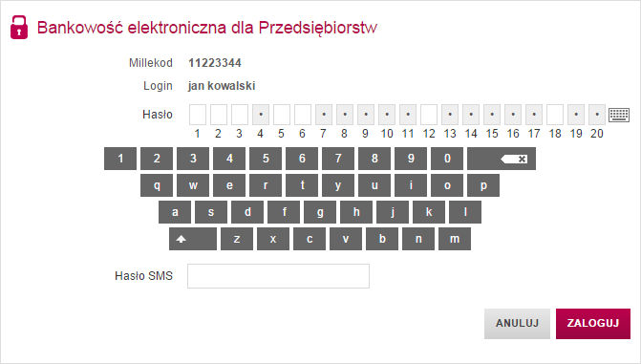Tap the 5 key on virtual keyboard

coord(266,159)
